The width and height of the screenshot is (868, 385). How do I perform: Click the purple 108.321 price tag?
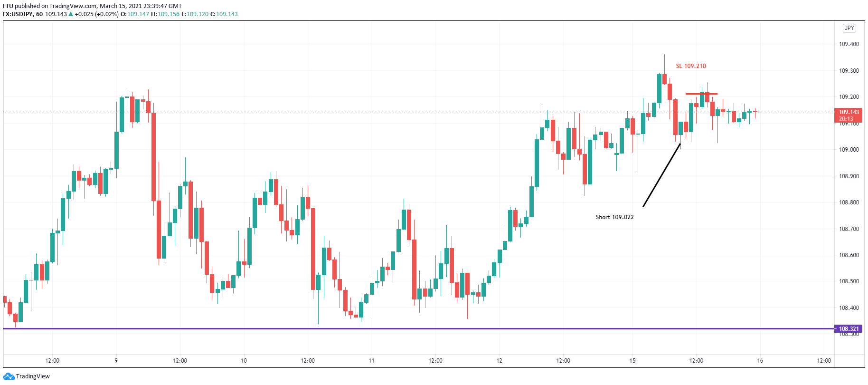(x=849, y=328)
